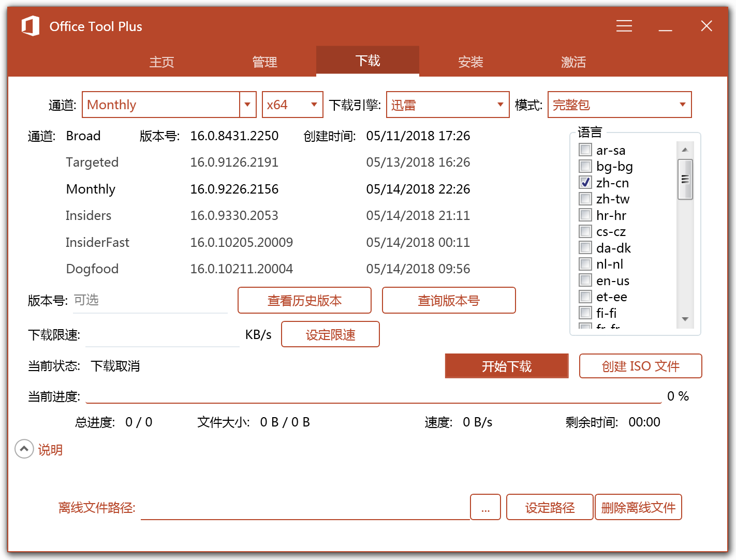Click the 创建 ISO 文件 button

click(x=640, y=366)
